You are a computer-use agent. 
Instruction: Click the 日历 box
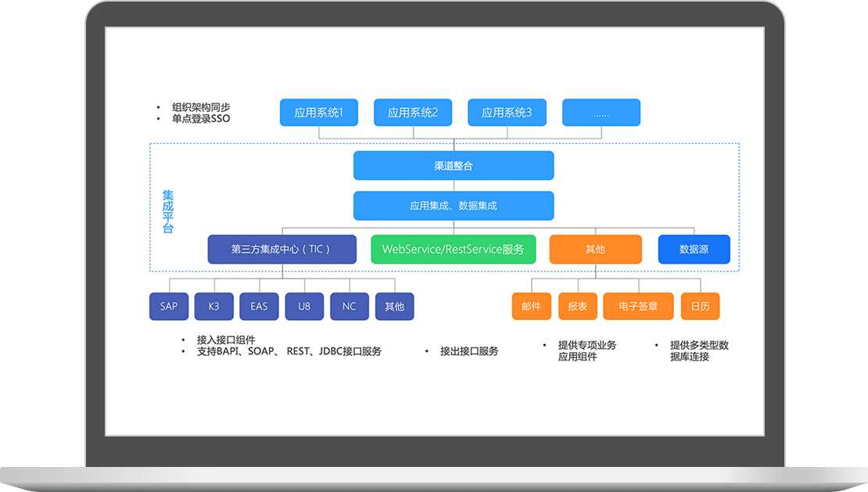700,307
